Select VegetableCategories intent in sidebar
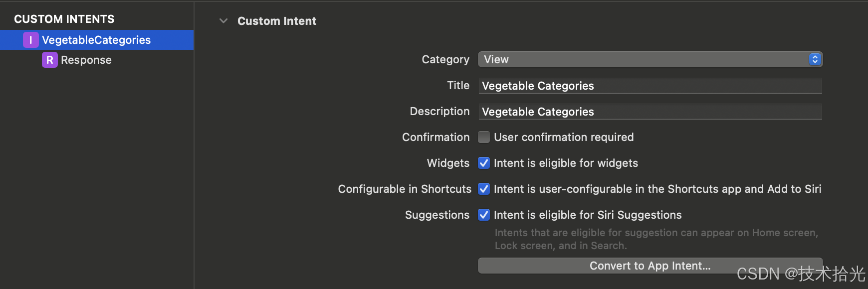This screenshot has width=868, height=289. click(96, 40)
